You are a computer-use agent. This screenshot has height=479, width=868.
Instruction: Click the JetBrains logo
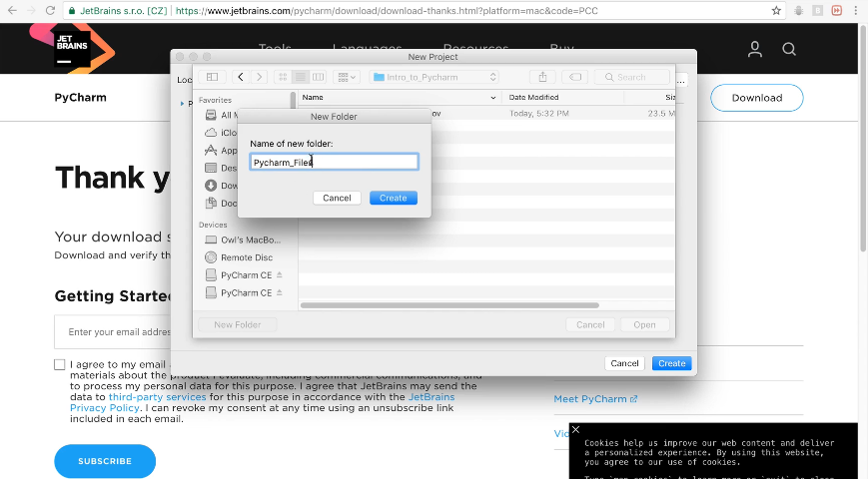coord(72,49)
